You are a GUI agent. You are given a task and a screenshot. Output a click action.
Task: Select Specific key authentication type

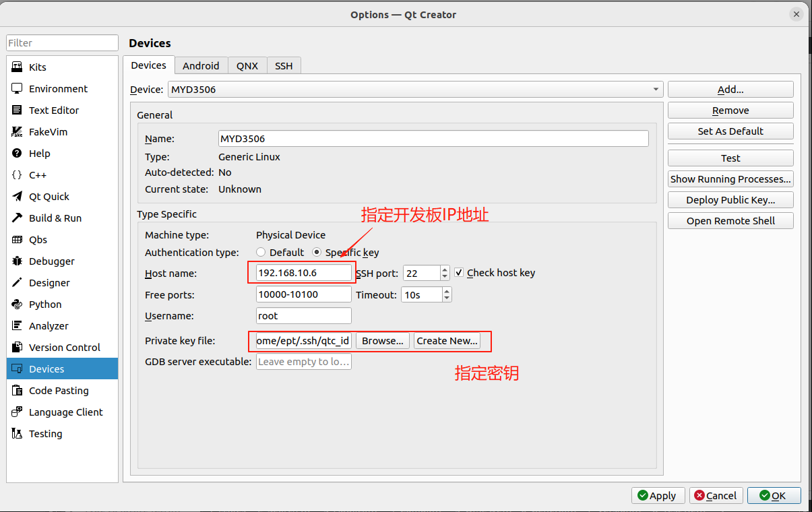coord(317,253)
